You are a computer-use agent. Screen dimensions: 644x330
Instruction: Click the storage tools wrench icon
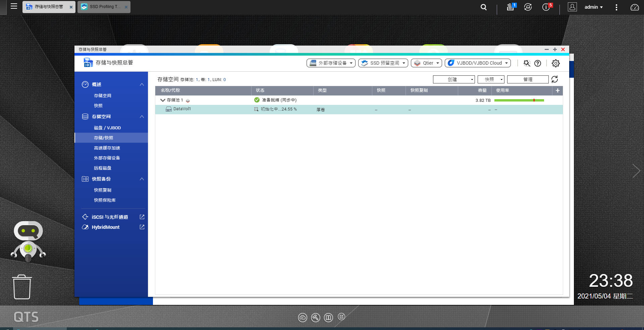pos(527,63)
